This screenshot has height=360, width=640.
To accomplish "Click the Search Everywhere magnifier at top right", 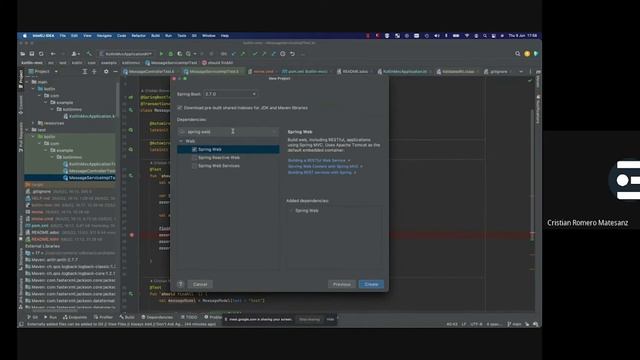I will [x=518, y=54].
